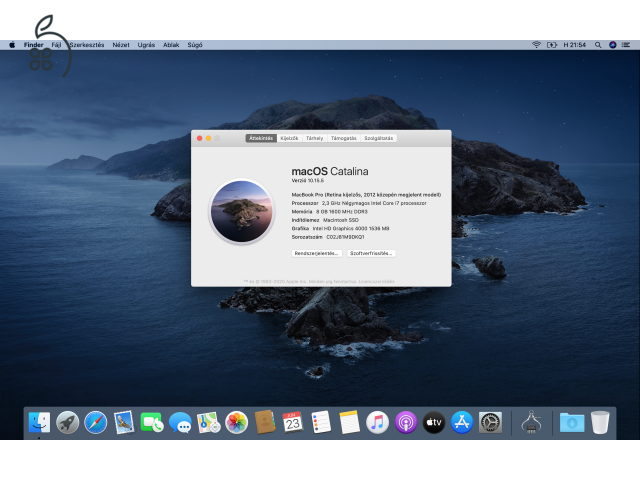Open Photos from the Dock
This screenshot has width=640, height=480.
click(236, 422)
